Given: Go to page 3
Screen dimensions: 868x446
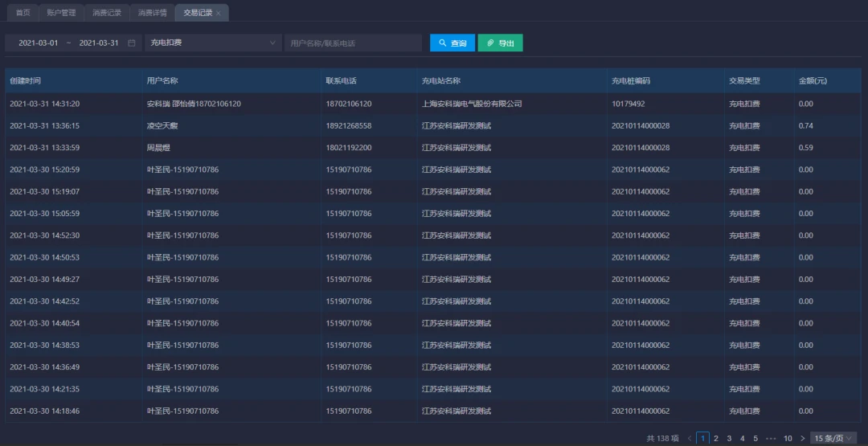Looking at the screenshot, I should 729,438.
